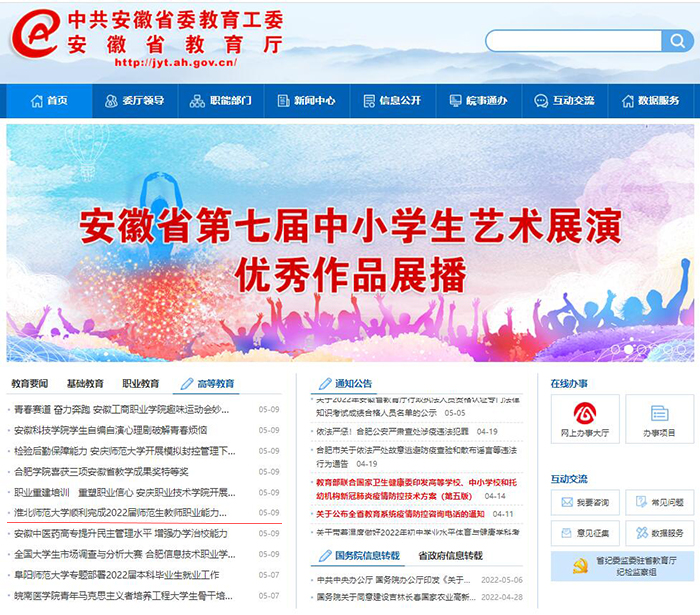Select the highlighted white carousel indicator dot
The width and height of the screenshot is (700, 615).
pos(628,350)
